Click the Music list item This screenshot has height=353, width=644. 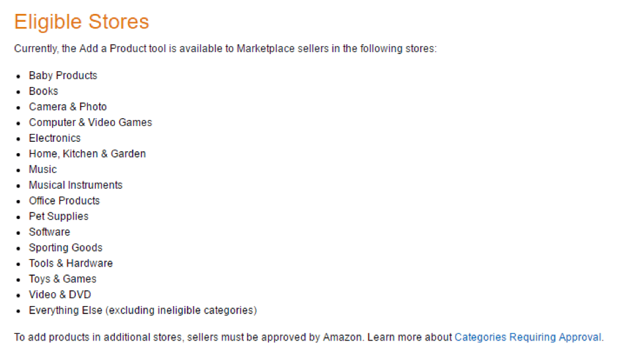43,170
